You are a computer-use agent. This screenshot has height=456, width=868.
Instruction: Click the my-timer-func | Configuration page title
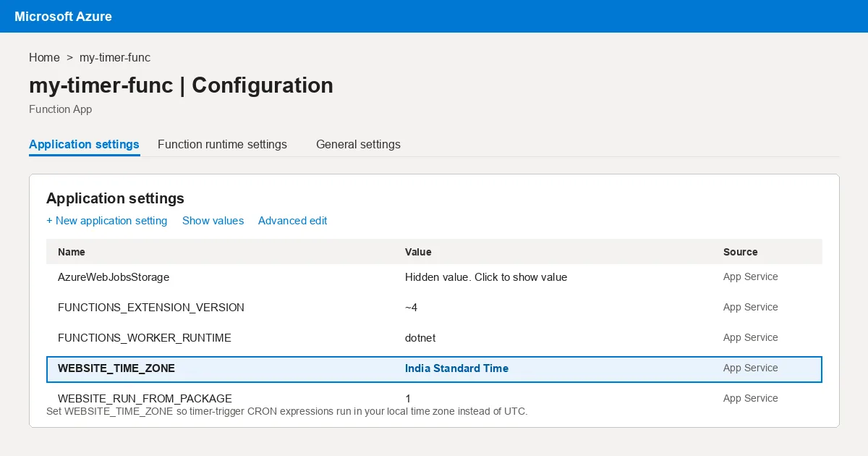pyautogui.click(x=181, y=85)
